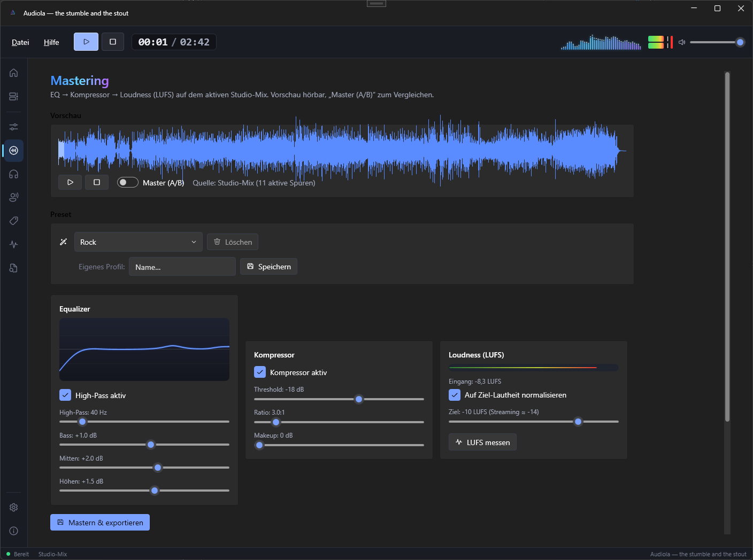Image resolution: width=753 pixels, height=560 pixels.
Task: Open the voice sidebar icon
Action: click(x=14, y=197)
